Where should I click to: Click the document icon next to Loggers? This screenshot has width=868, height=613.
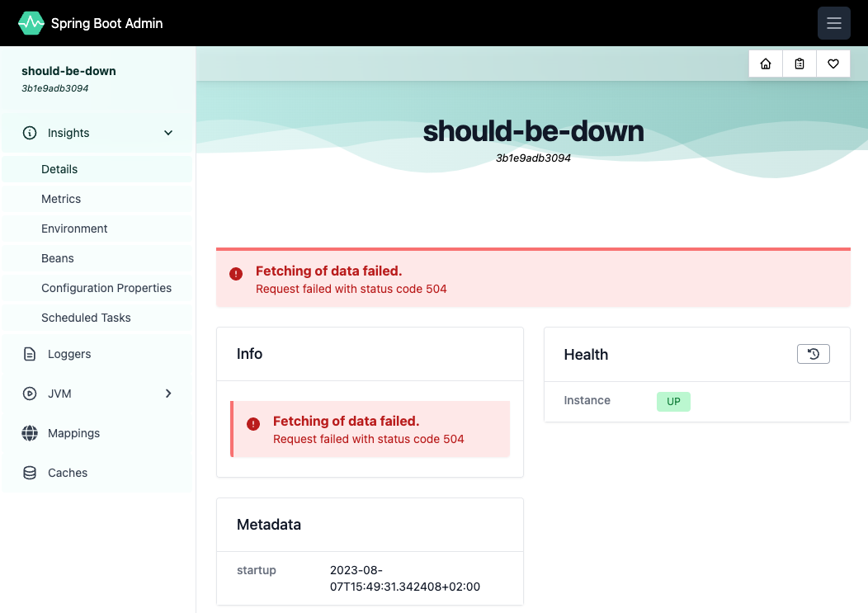coord(30,354)
